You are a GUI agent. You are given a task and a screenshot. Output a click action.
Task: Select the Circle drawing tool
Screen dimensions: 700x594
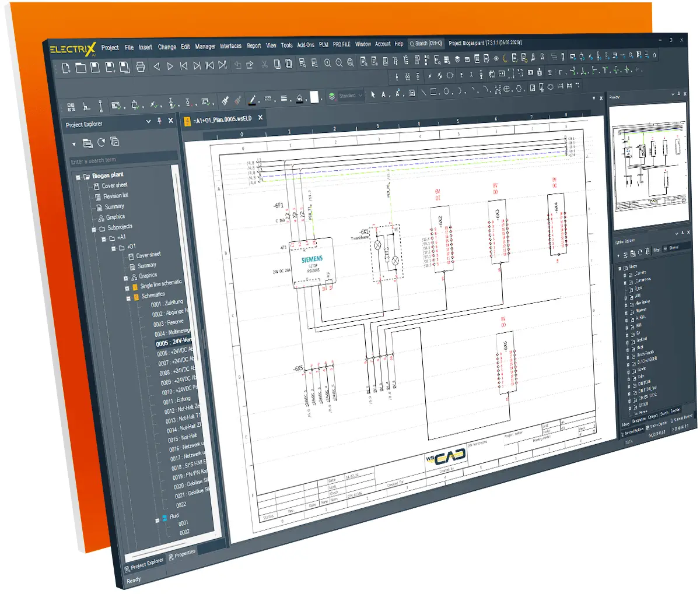pos(446,92)
